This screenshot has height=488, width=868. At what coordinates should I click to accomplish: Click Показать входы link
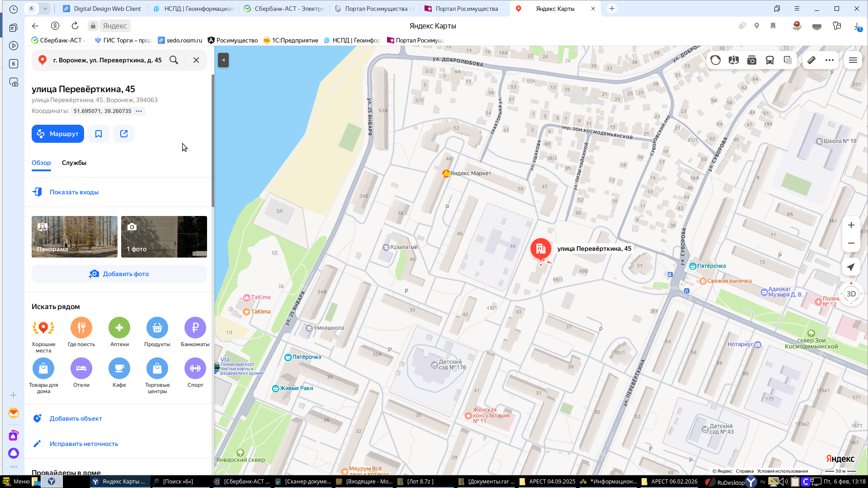click(74, 192)
